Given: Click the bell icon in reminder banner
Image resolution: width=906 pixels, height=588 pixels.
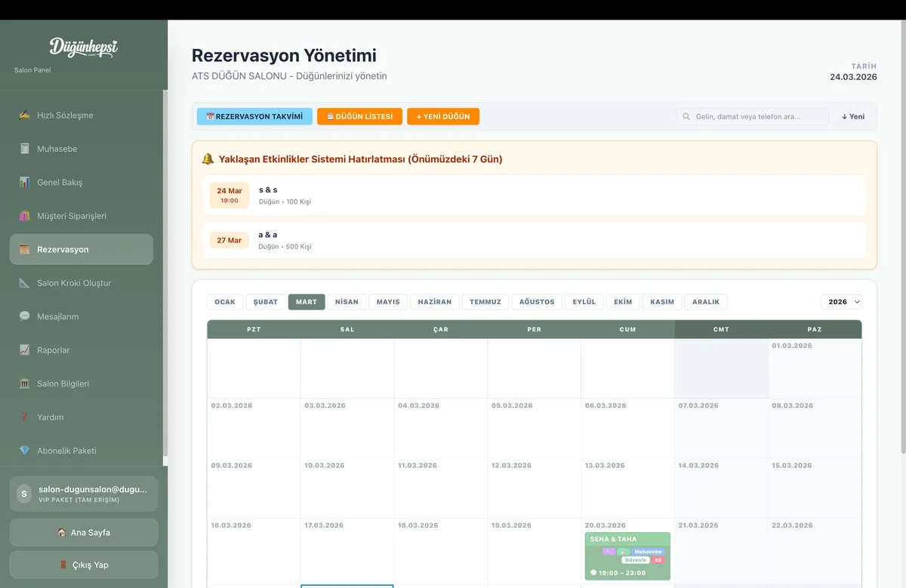Looking at the screenshot, I should [x=208, y=159].
